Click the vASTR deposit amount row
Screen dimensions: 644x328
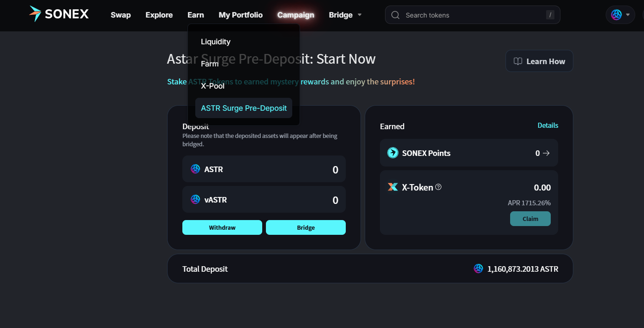point(264,199)
